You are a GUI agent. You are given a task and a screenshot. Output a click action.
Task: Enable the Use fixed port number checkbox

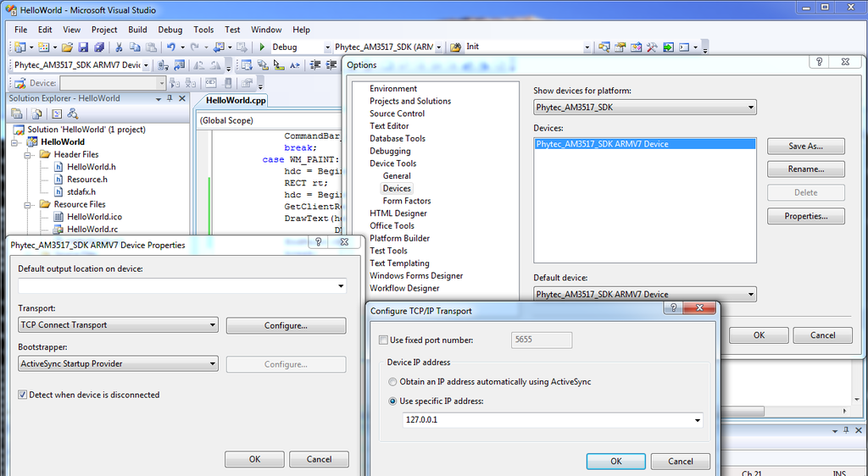(x=383, y=340)
